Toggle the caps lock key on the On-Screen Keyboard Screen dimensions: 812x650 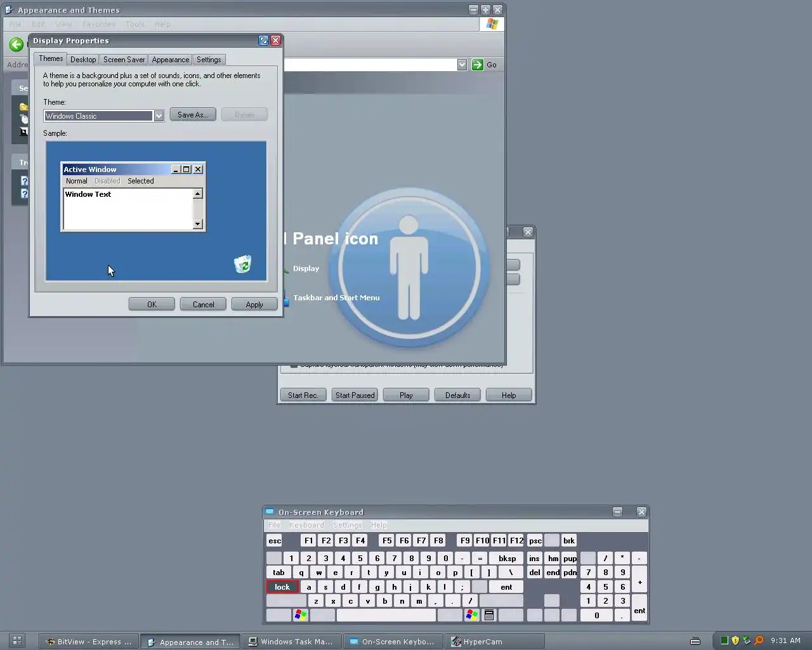pyautogui.click(x=282, y=587)
